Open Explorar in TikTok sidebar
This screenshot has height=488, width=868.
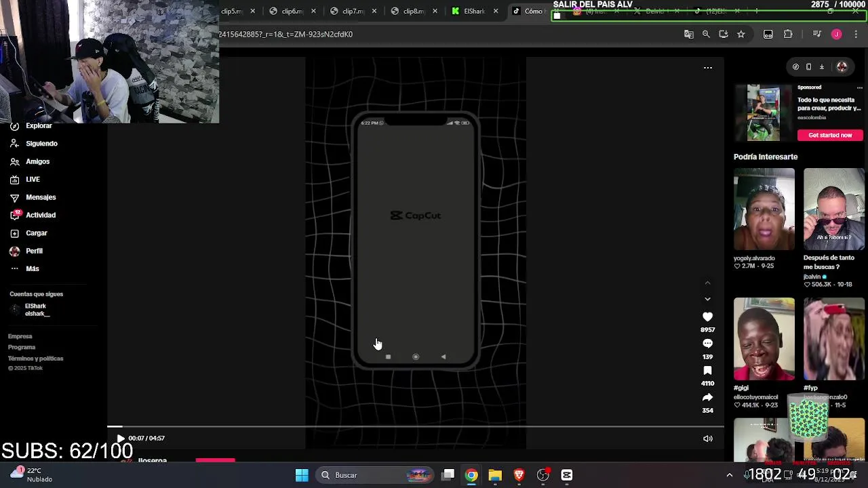[x=31, y=126]
